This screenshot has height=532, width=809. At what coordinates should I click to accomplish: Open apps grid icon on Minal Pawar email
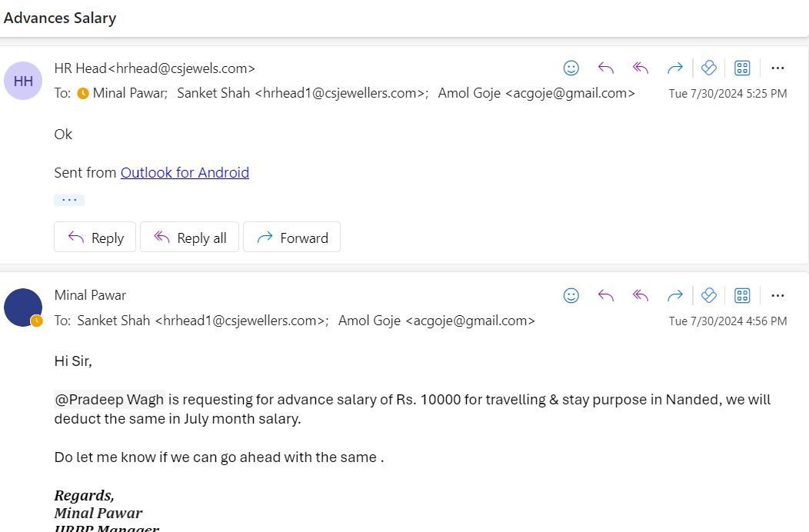[742, 296]
